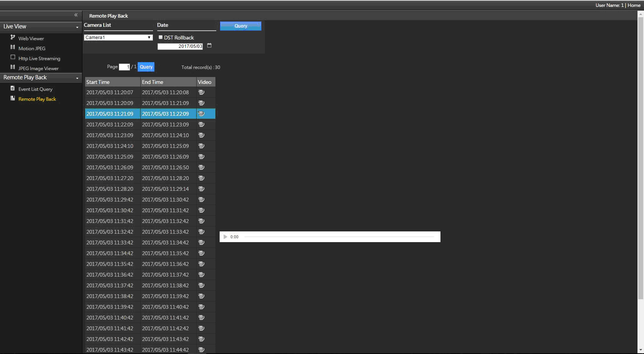The width and height of the screenshot is (644, 354).
Task: Collapse the Remote Play Back sidebar section
Action: 41,77
